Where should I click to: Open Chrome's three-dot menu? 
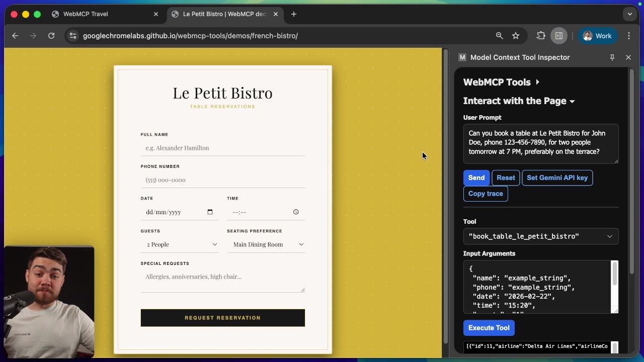[629, 36]
